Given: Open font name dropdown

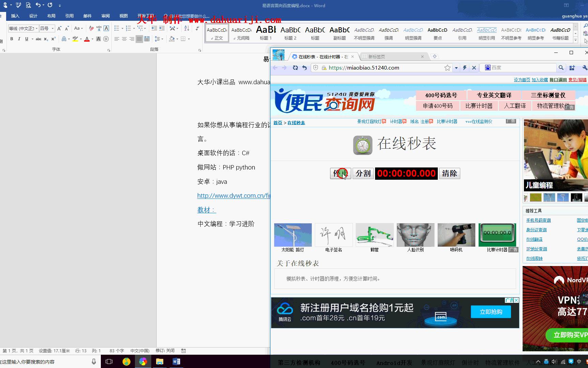Looking at the screenshot, I should click(x=36, y=28).
